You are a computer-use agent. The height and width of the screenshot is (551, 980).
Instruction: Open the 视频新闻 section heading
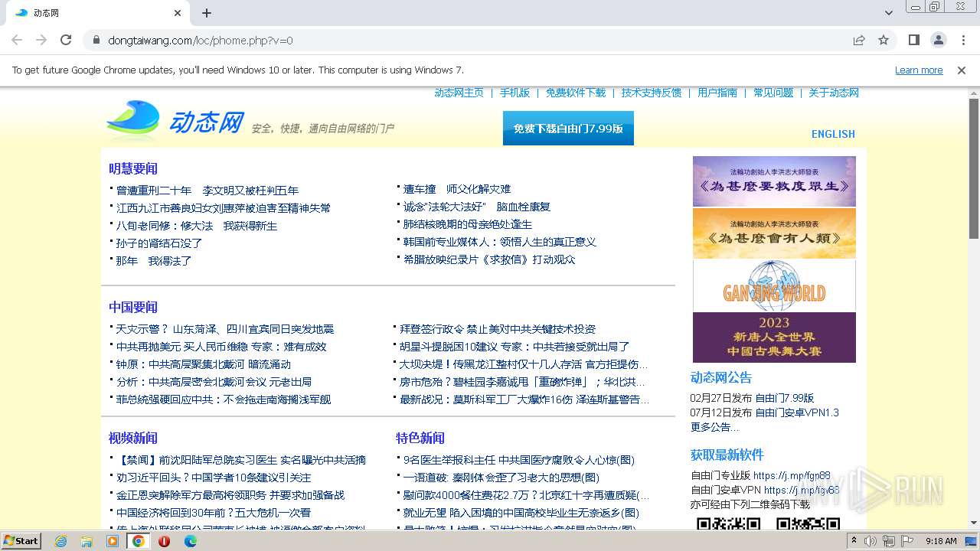tap(133, 438)
